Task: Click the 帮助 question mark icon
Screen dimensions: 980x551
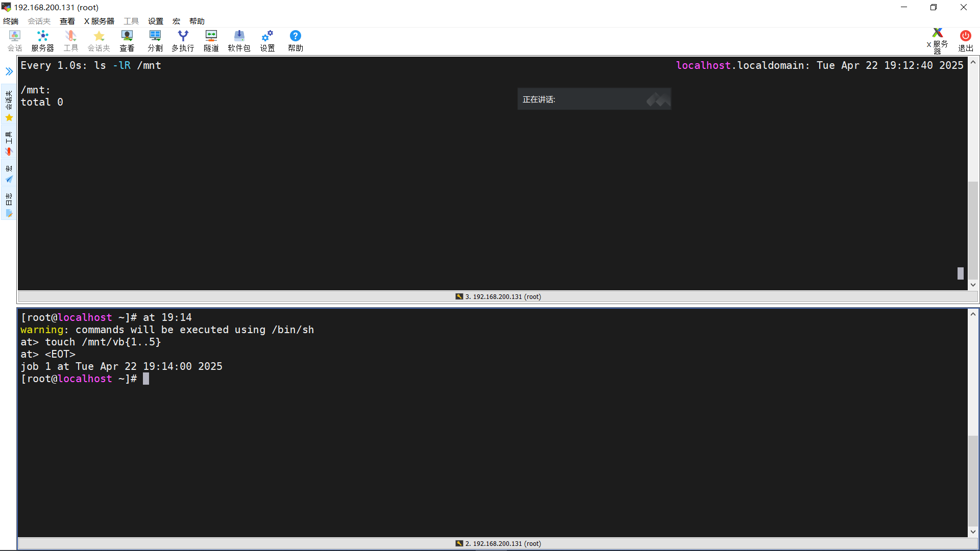Action: click(x=295, y=40)
